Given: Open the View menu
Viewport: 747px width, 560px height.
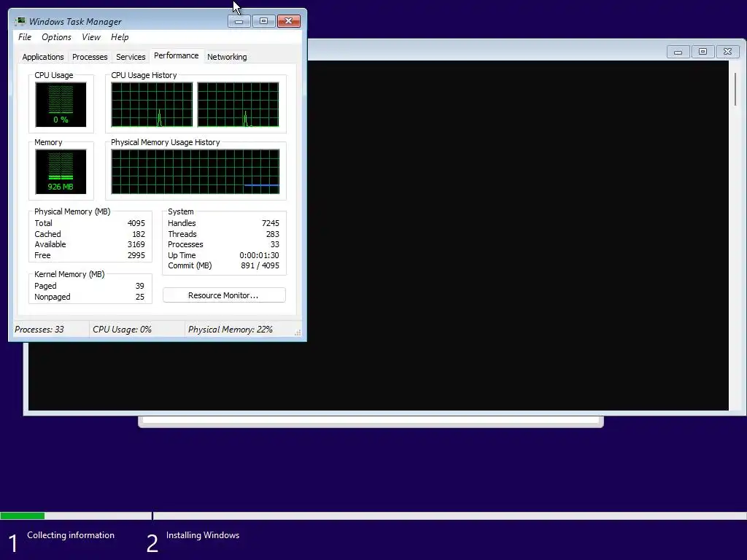Looking at the screenshot, I should tap(91, 37).
